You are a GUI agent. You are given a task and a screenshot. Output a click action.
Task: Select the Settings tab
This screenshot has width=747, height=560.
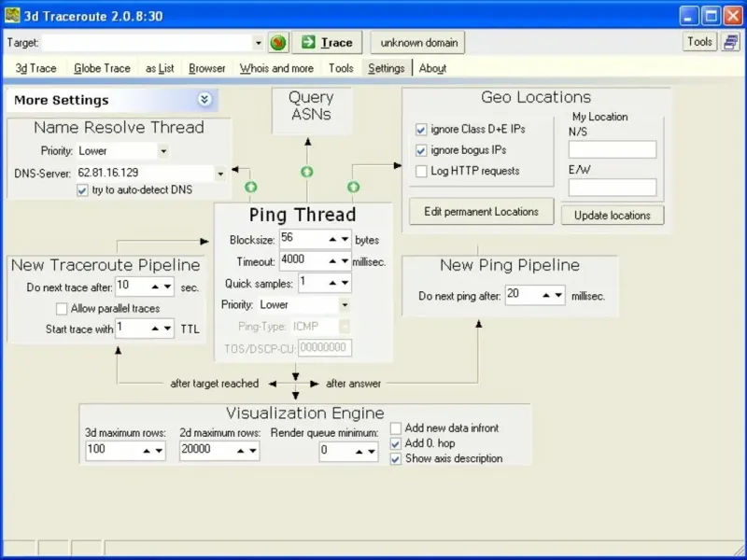pos(387,68)
